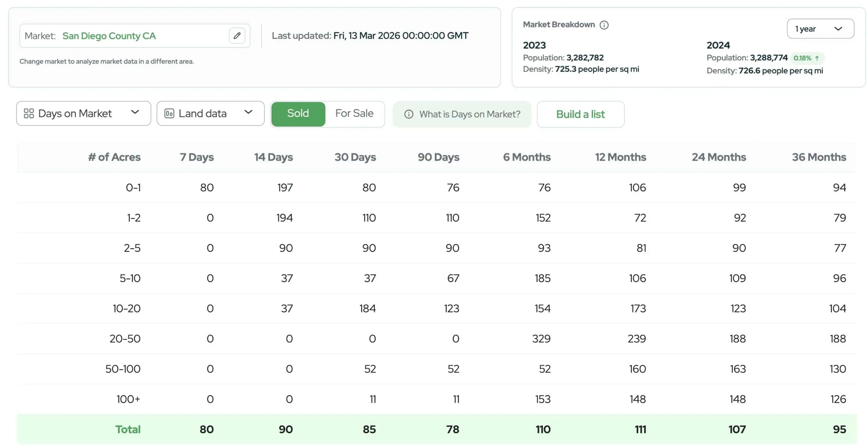Switch to the For Sale toggle
This screenshot has width=868, height=448.
354,114
